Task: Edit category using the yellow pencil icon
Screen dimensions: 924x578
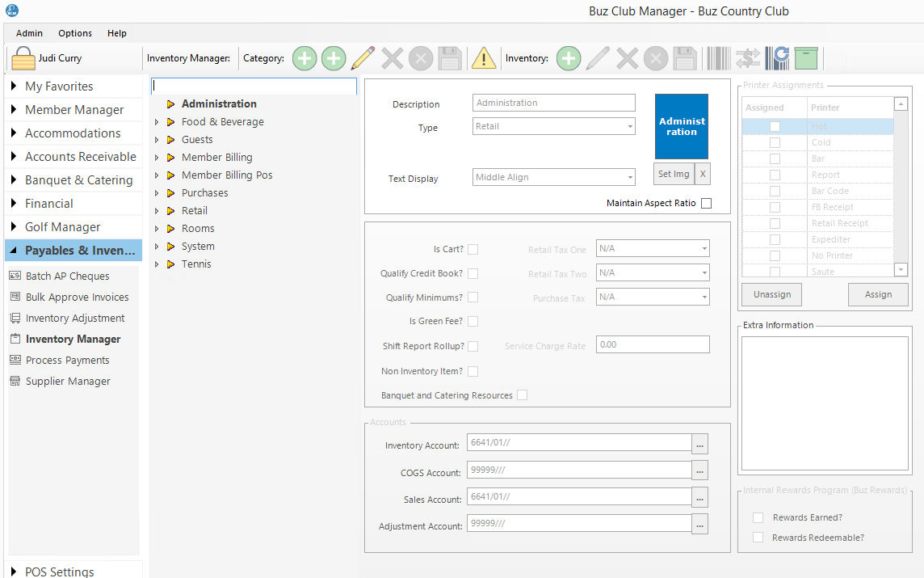Action: (363, 58)
